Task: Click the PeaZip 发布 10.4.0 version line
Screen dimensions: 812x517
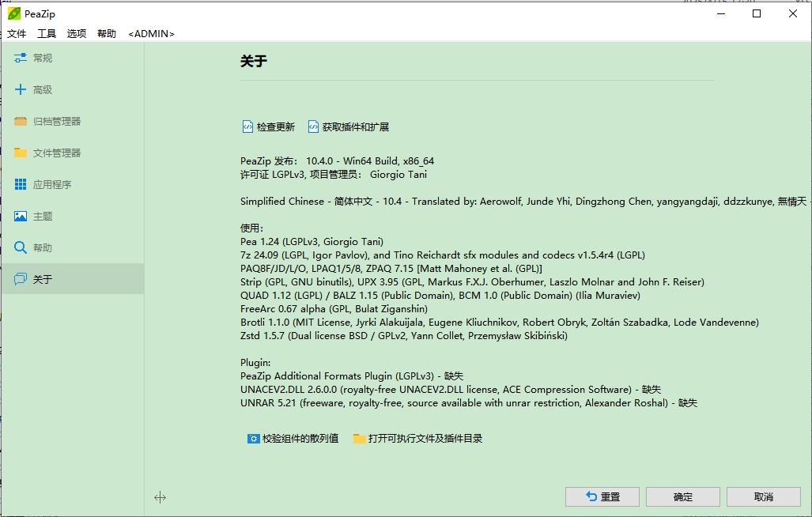Action: coord(337,161)
